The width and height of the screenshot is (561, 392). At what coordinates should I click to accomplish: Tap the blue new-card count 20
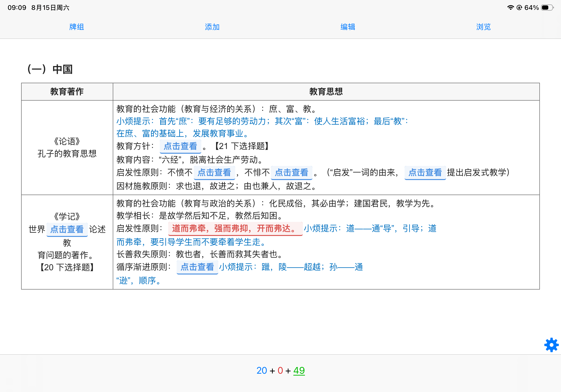[x=262, y=370]
